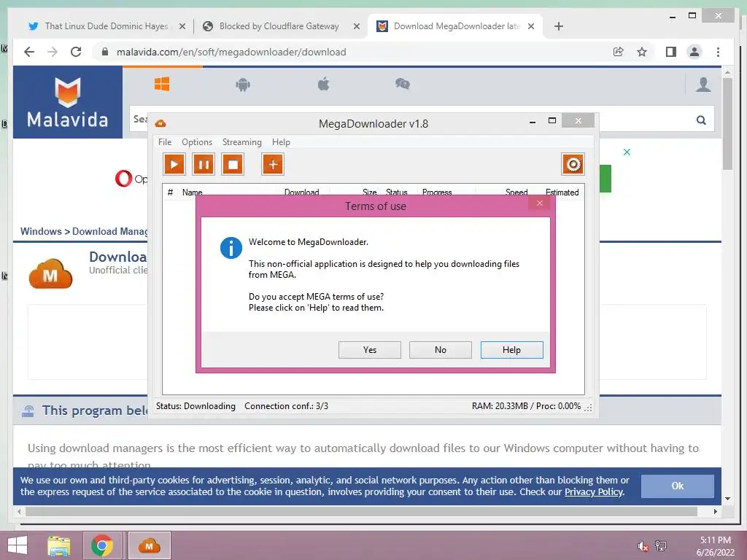Image resolution: width=747 pixels, height=560 pixels.
Task: Click MegaDownloader taskbar icon
Action: pos(149,545)
